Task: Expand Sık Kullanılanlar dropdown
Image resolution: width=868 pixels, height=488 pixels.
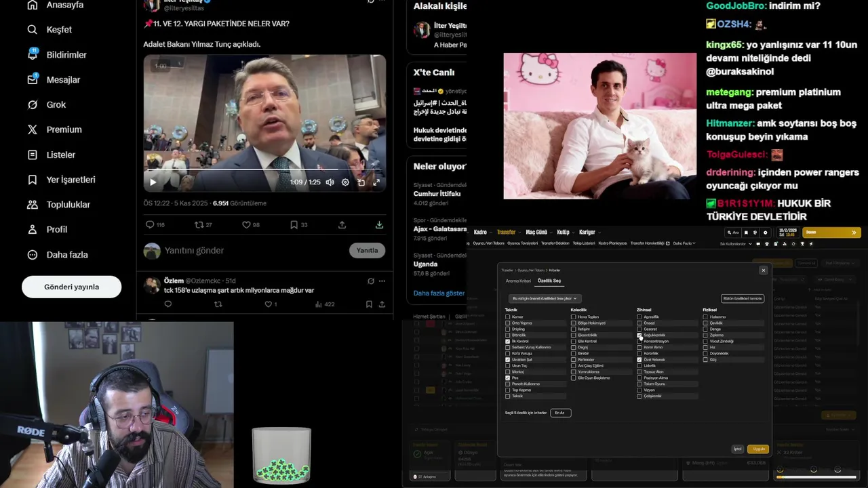Action: click(734, 243)
